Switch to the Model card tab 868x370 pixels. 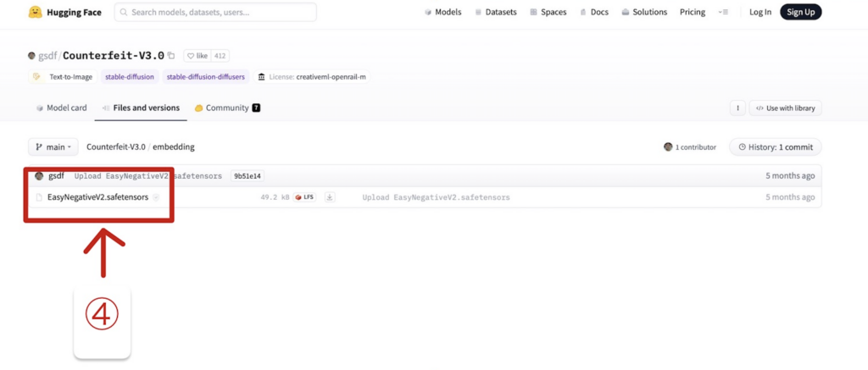tap(61, 108)
